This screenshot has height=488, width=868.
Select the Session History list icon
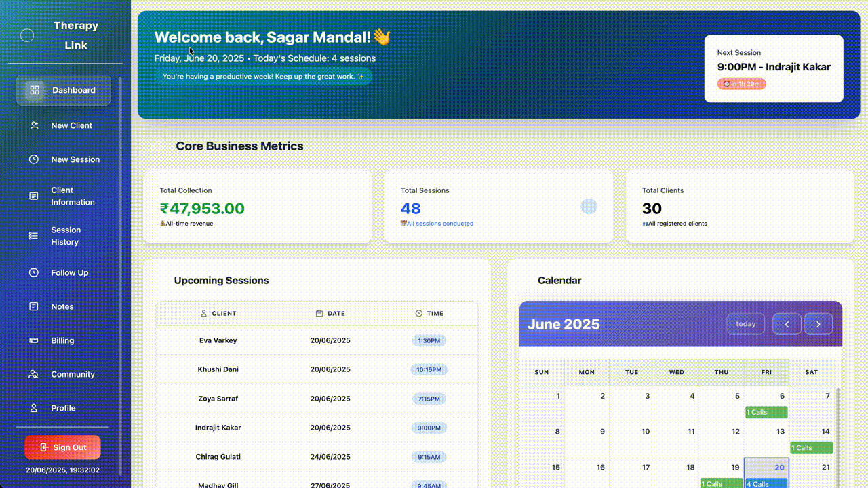[34, 236]
